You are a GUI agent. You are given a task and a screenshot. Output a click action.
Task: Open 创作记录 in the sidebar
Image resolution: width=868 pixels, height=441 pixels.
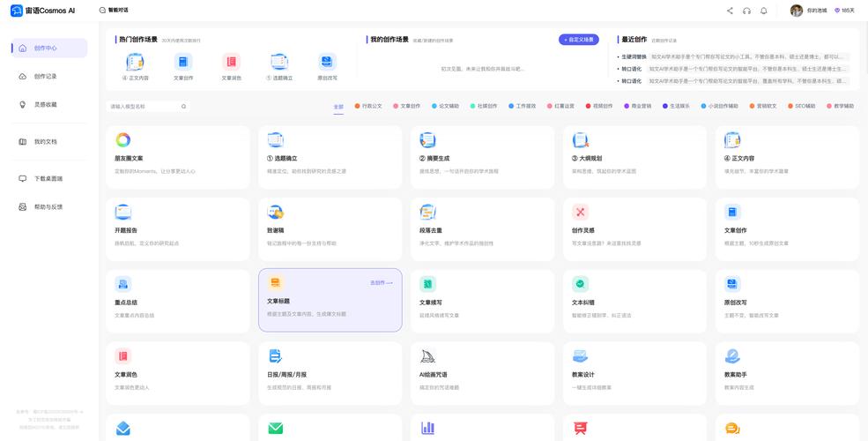click(46, 77)
